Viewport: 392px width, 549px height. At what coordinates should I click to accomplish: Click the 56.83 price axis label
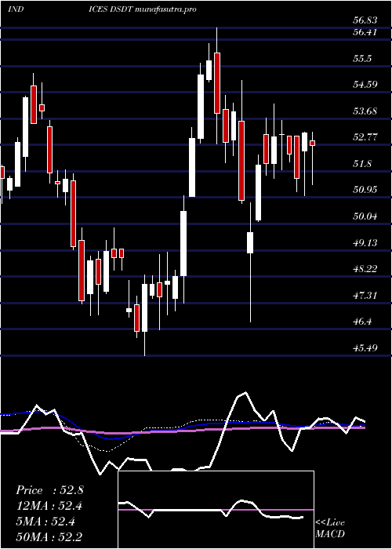pos(365,20)
